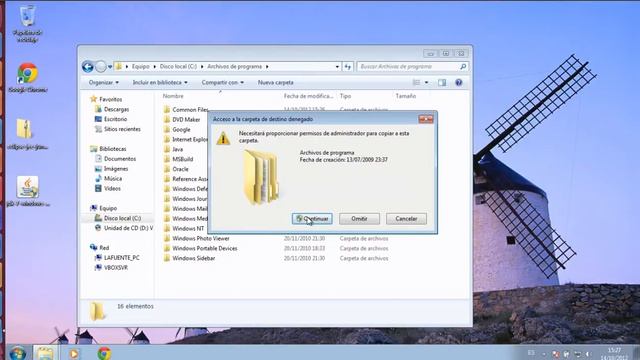Select the zipped folder desktop icon
The image size is (640, 360).
27,134
